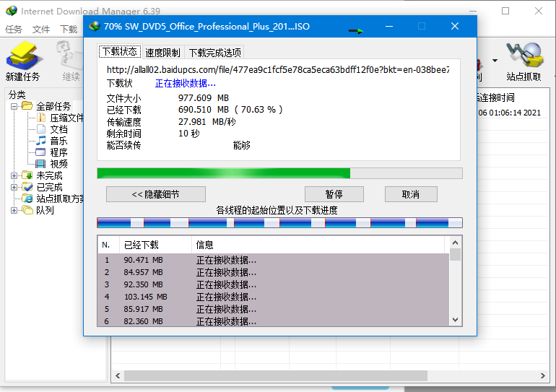Click the 继续 resume toolbar icon
The width and height of the screenshot is (556, 392).
click(x=69, y=56)
